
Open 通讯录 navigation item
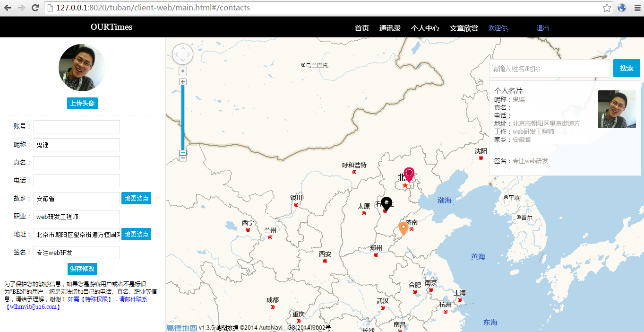[x=390, y=28]
